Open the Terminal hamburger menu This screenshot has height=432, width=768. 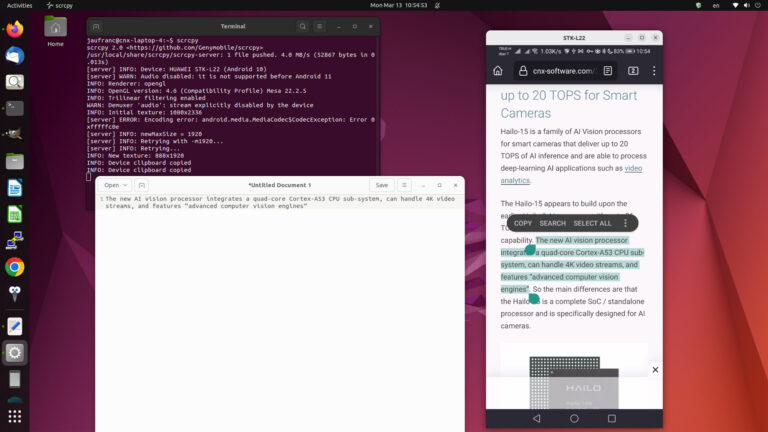coord(319,26)
